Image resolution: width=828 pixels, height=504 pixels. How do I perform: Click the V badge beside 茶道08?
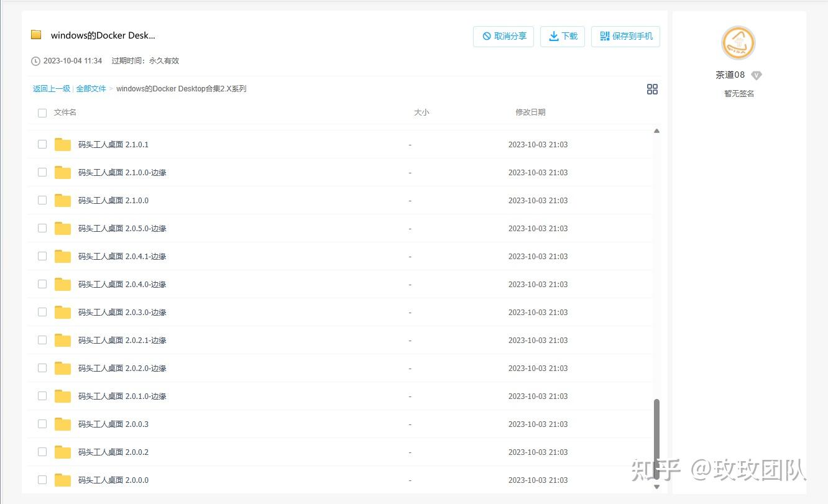[x=757, y=75]
